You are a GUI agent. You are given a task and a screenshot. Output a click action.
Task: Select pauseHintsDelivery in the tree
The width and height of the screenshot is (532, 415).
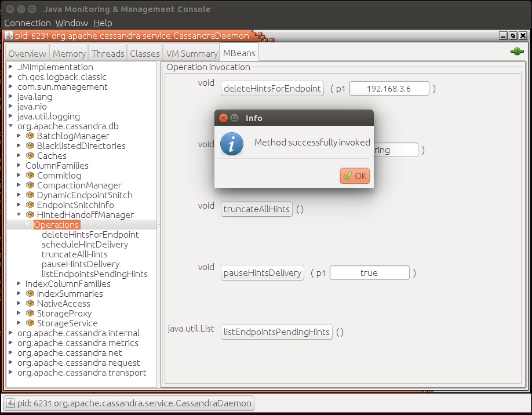81,264
